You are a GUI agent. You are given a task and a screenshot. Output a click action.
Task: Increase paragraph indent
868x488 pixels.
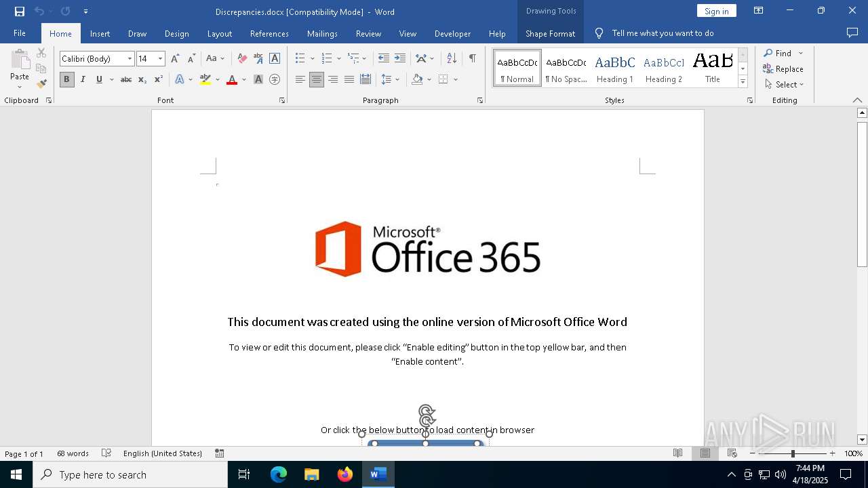tap(400, 59)
